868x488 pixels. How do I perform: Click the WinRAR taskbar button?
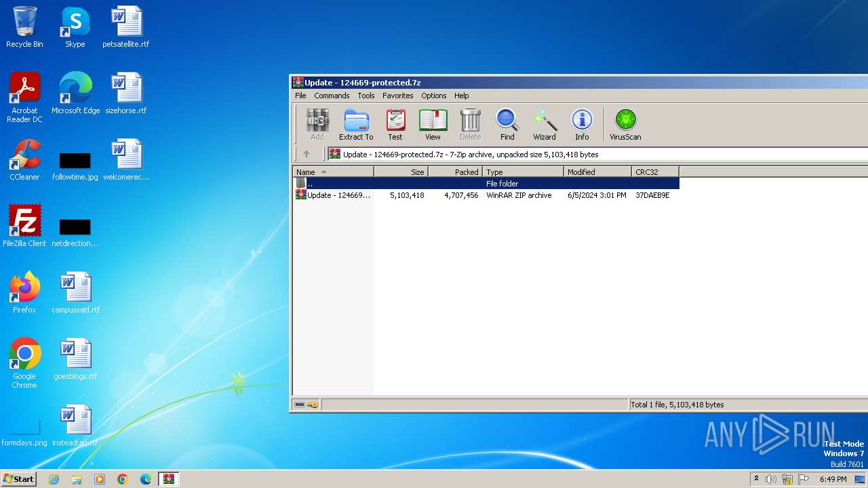click(x=169, y=479)
